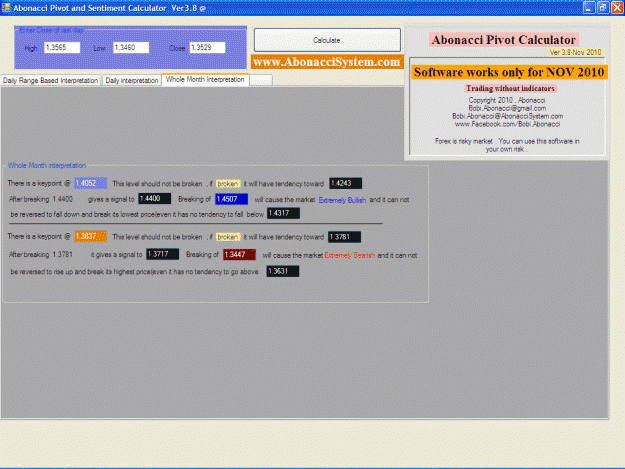Click the first yellow 'broken' label
The height and width of the screenshot is (469, 625).
[x=228, y=184]
